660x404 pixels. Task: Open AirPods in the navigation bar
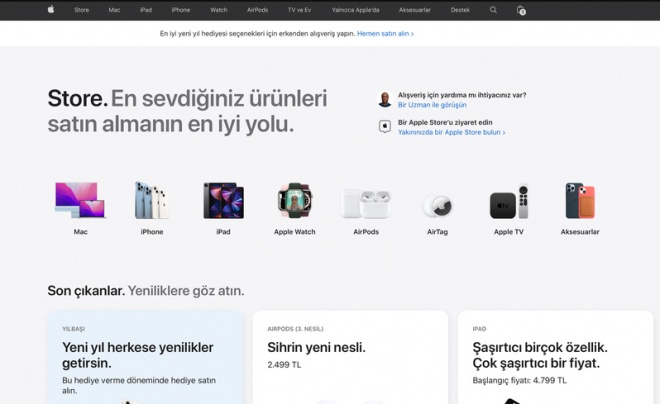pyautogui.click(x=257, y=10)
